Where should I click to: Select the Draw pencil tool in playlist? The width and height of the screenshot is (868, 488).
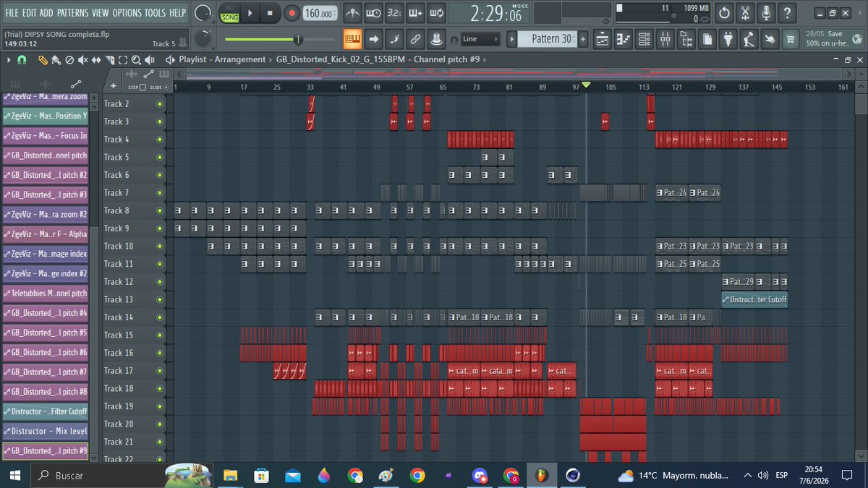pos(43,60)
